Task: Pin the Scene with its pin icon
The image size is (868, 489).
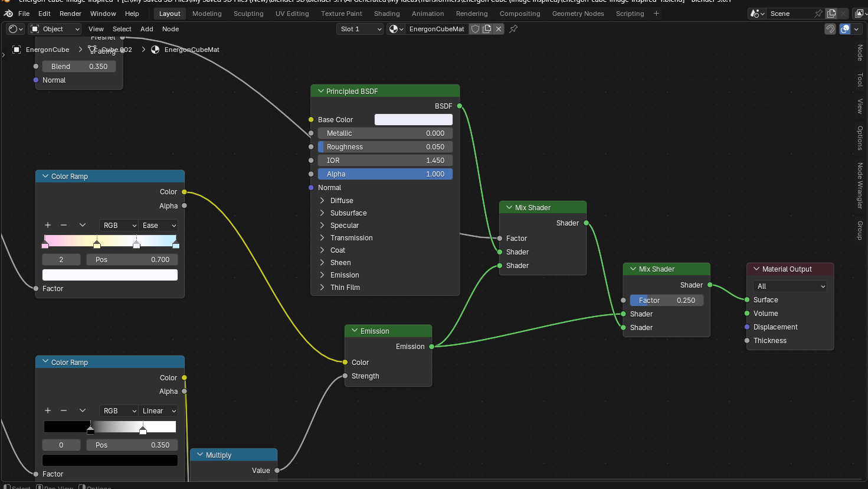Action: coord(818,14)
